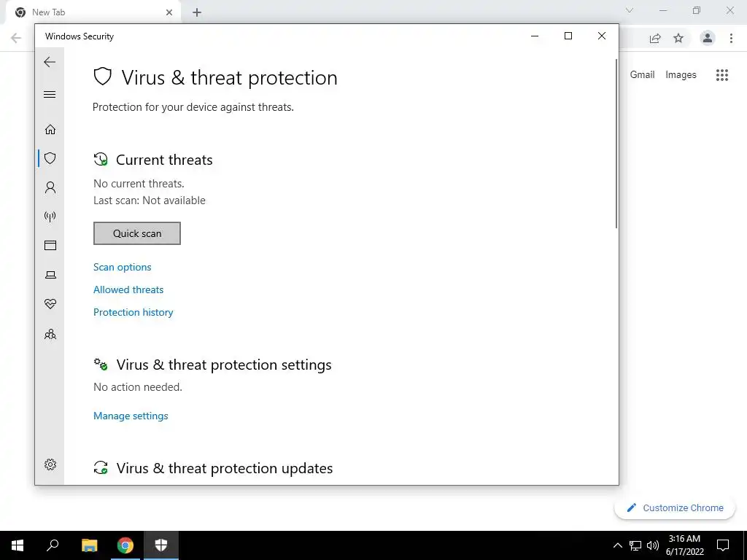Viewport: 747px width, 560px height.
Task: Open Scan options link
Action: click(122, 267)
